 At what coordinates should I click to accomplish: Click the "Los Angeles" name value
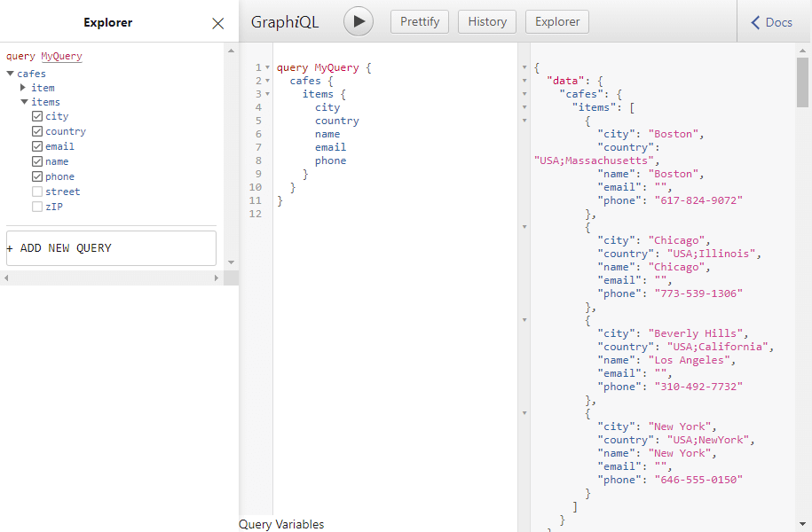pyautogui.click(x=690, y=360)
